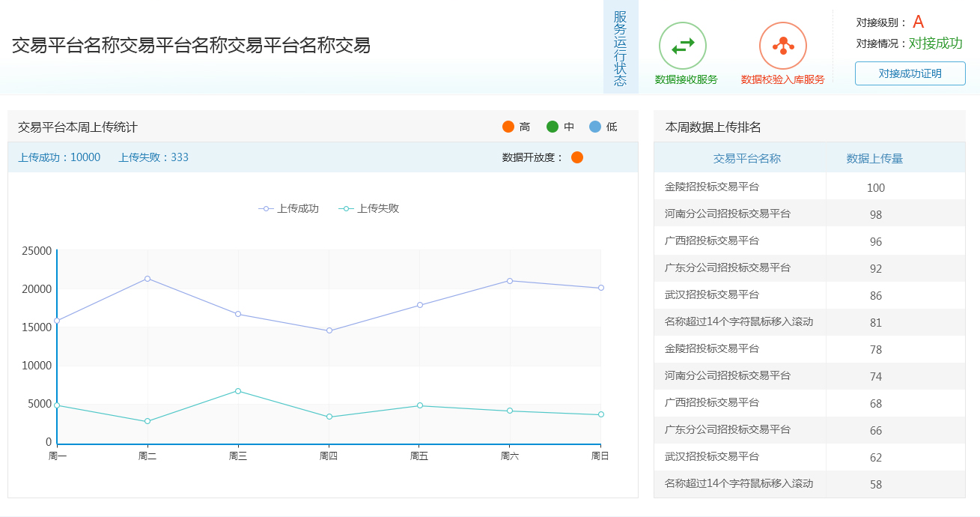Click the 周六 upload success data point

coord(510,281)
